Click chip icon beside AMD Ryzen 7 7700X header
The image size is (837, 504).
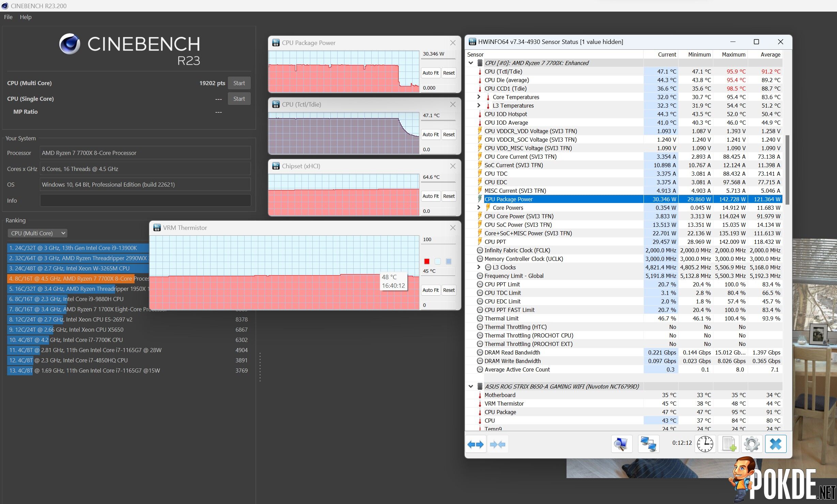480,63
